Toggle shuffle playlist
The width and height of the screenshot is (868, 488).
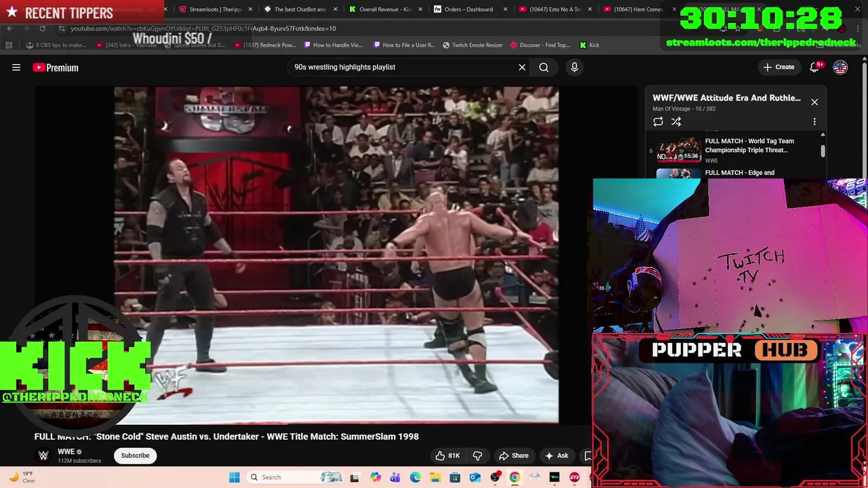pyautogui.click(x=676, y=121)
